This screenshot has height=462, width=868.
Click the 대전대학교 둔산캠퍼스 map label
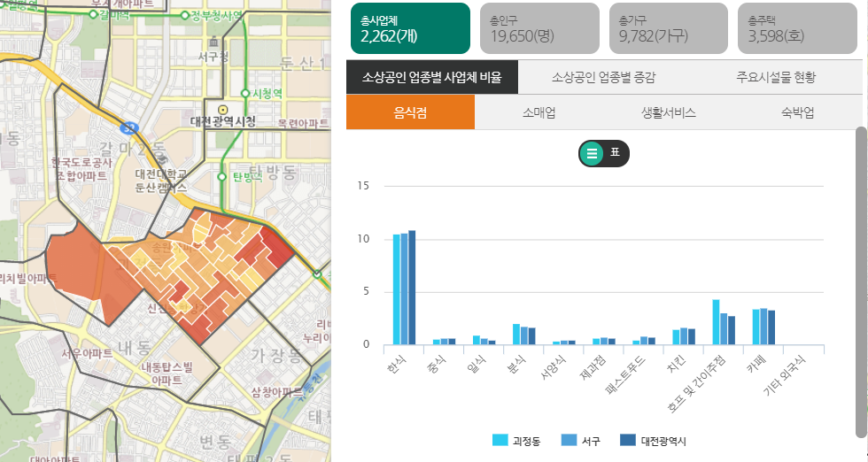pos(161,181)
